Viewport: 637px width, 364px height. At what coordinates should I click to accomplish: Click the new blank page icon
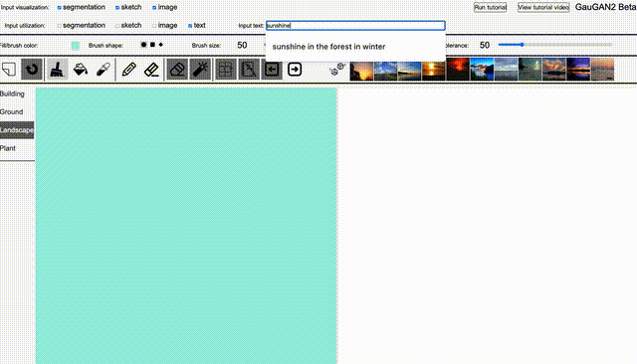click(x=9, y=70)
